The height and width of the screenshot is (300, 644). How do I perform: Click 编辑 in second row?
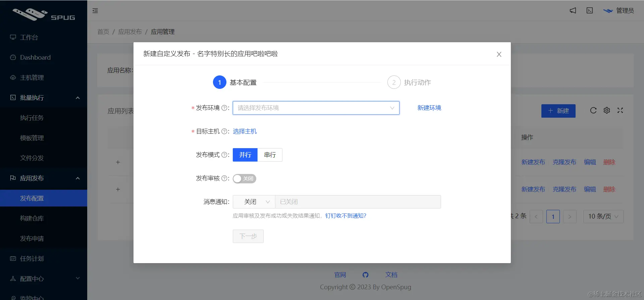tap(590, 189)
